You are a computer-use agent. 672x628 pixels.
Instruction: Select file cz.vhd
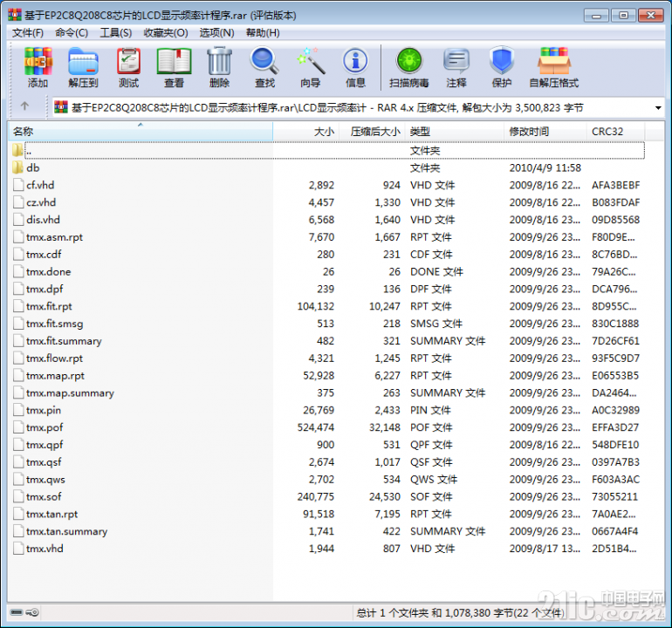point(41,202)
